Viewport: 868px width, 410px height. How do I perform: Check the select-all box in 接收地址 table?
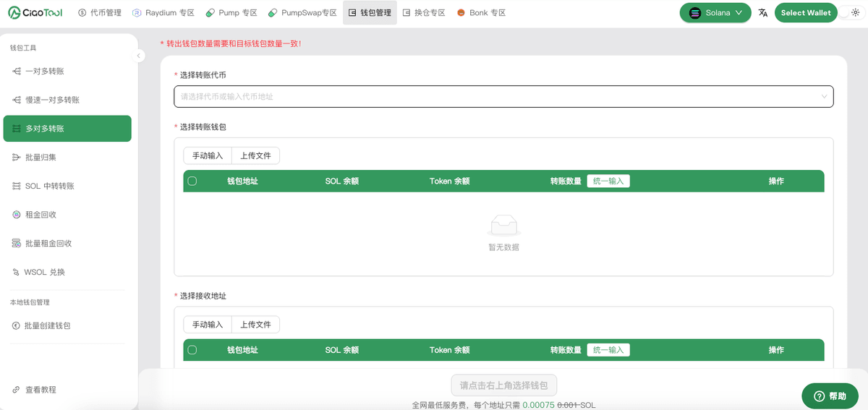click(x=192, y=350)
